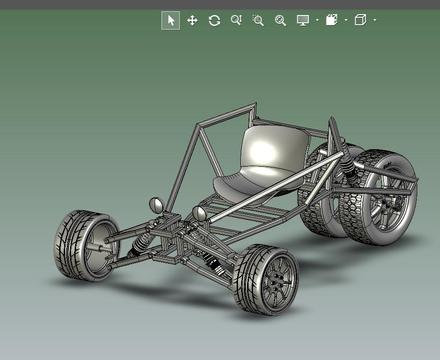Pick the dynamic zoom in/out tool
Image resolution: width=440 pixels, height=360 pixels.
pyautogui.click(x=236, y=20)
